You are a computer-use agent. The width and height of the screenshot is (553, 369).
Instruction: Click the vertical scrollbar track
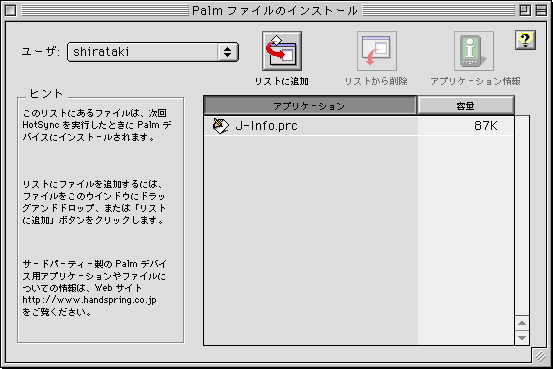pyautogui.click(x=522, y=215)
